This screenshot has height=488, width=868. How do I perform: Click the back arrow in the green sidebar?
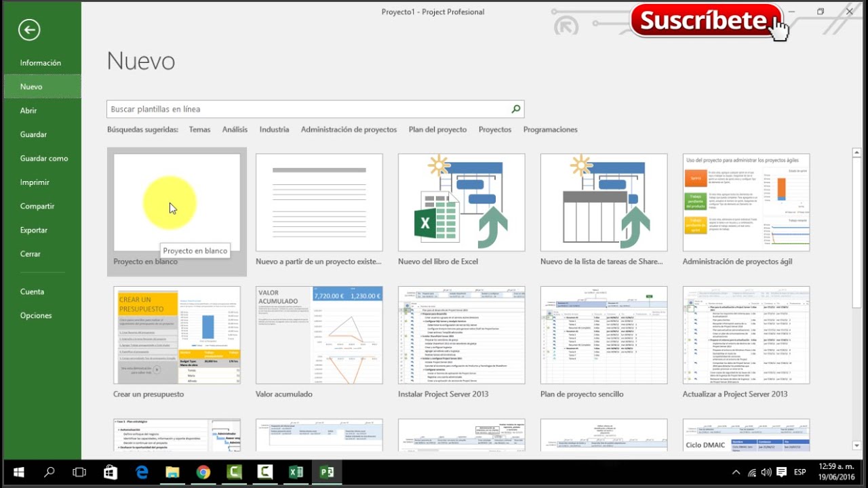29,29
